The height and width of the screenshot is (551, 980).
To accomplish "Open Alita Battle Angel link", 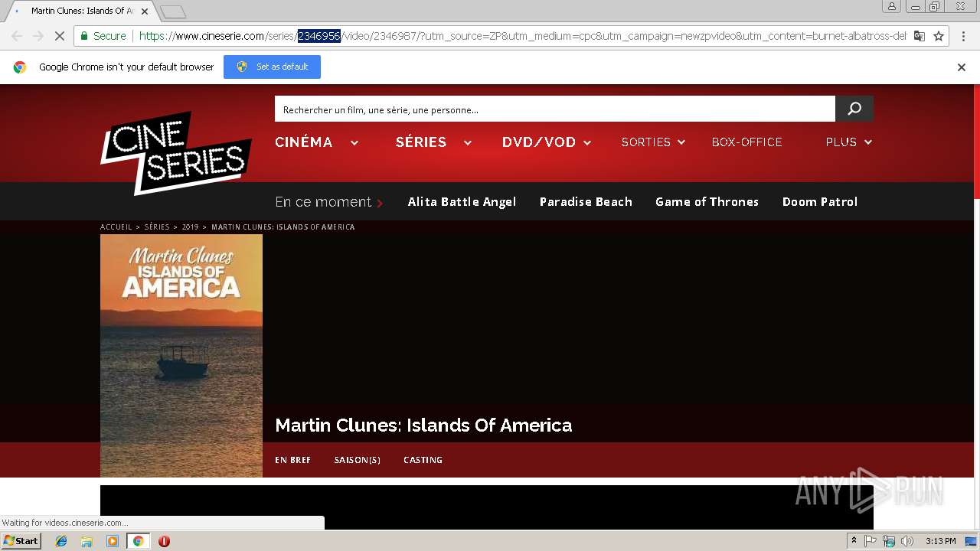I will tap(462, 202).
